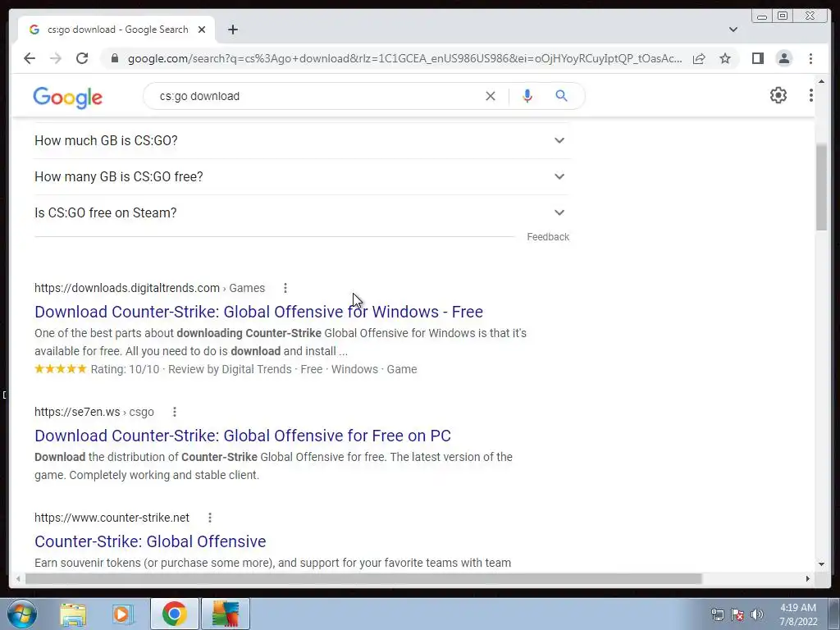Click the scroll up arrow

(822, 81)
